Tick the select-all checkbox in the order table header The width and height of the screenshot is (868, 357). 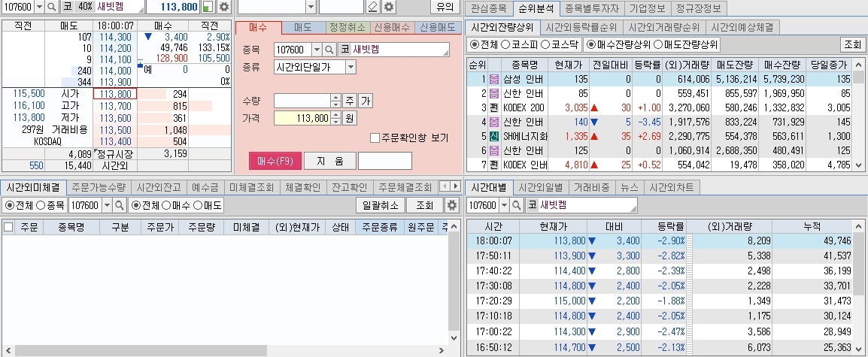(x=8, y=227)
